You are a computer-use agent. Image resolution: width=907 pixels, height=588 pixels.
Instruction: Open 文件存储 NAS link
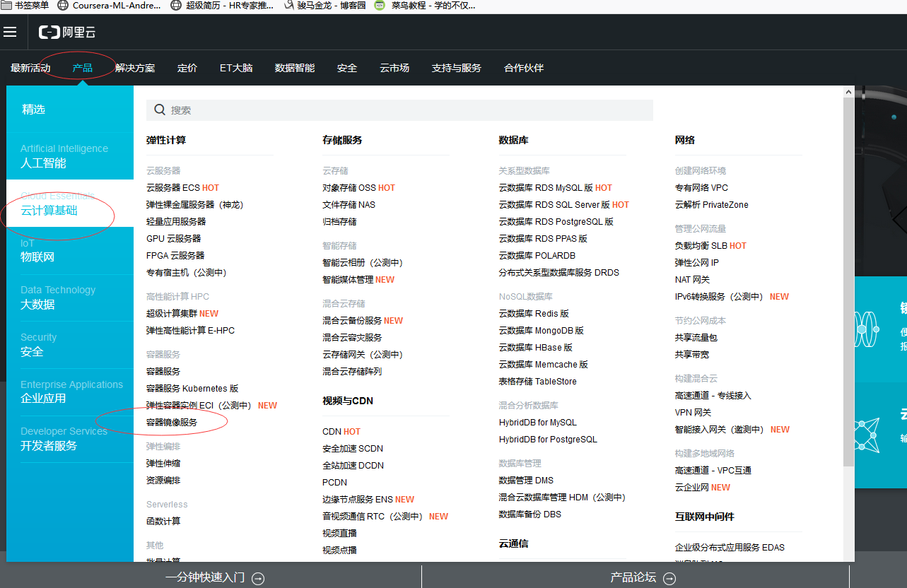coord(349,204)
